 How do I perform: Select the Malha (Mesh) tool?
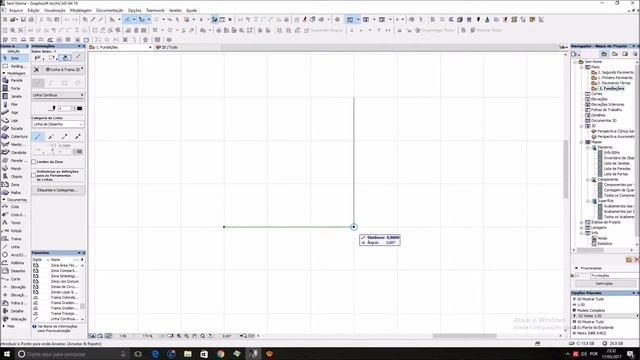click(14, 192)
